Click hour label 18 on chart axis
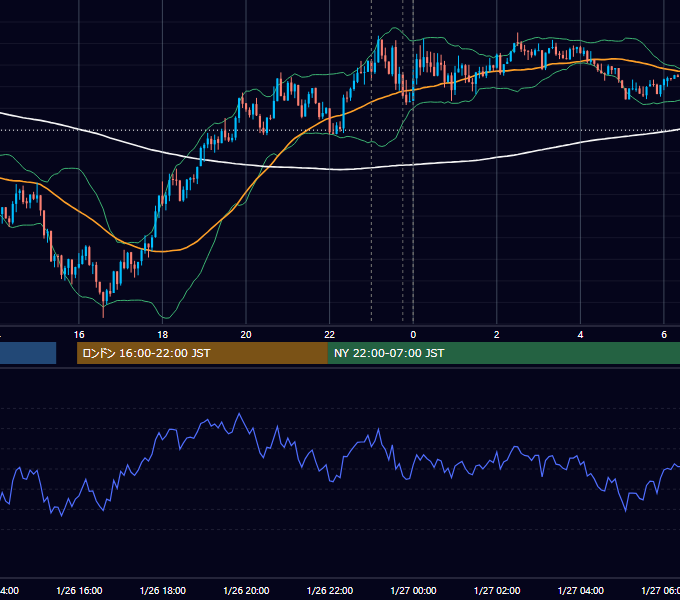Screen dimensions: 680x600 pyautogui.click(x=163, y=335)
